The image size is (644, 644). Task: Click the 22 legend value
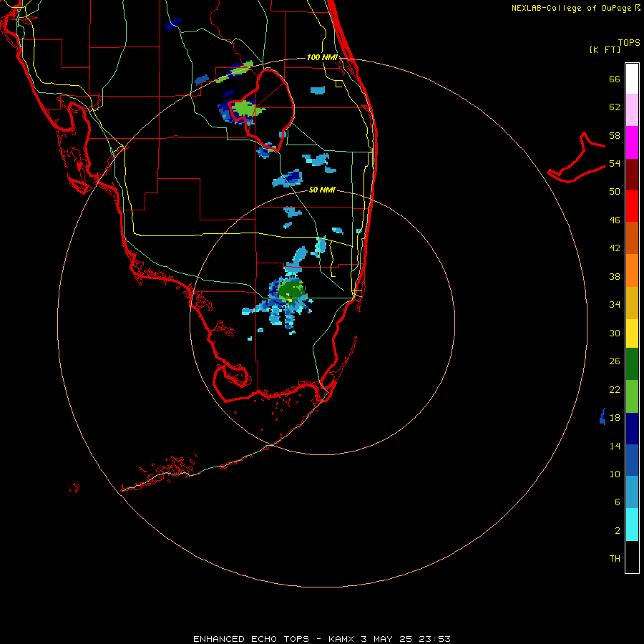click(615, 389)
